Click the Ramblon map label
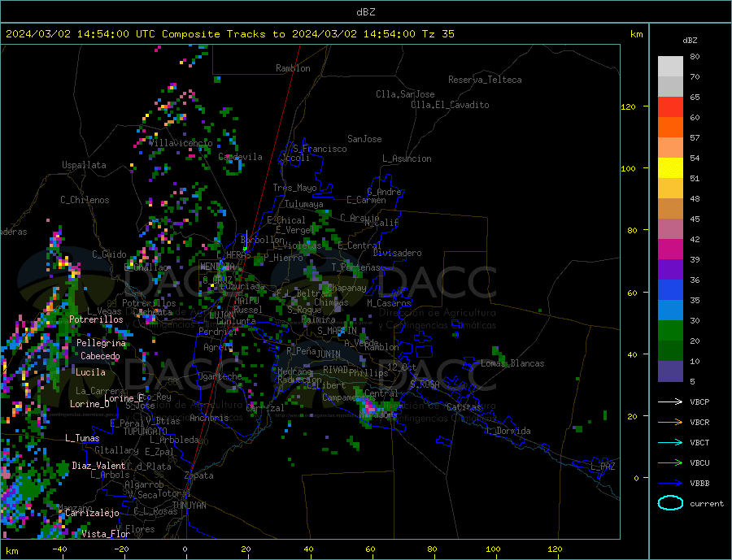 [293, 68]
